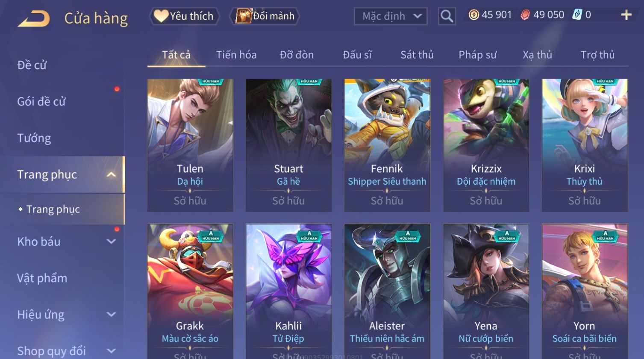Go to Tướng in the sidebar

34,138
